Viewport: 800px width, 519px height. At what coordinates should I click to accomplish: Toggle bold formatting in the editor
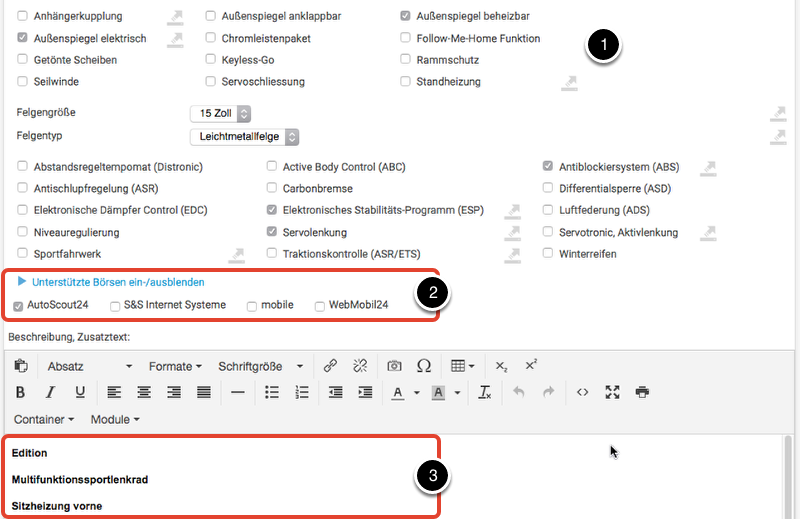tap(21, 392)
